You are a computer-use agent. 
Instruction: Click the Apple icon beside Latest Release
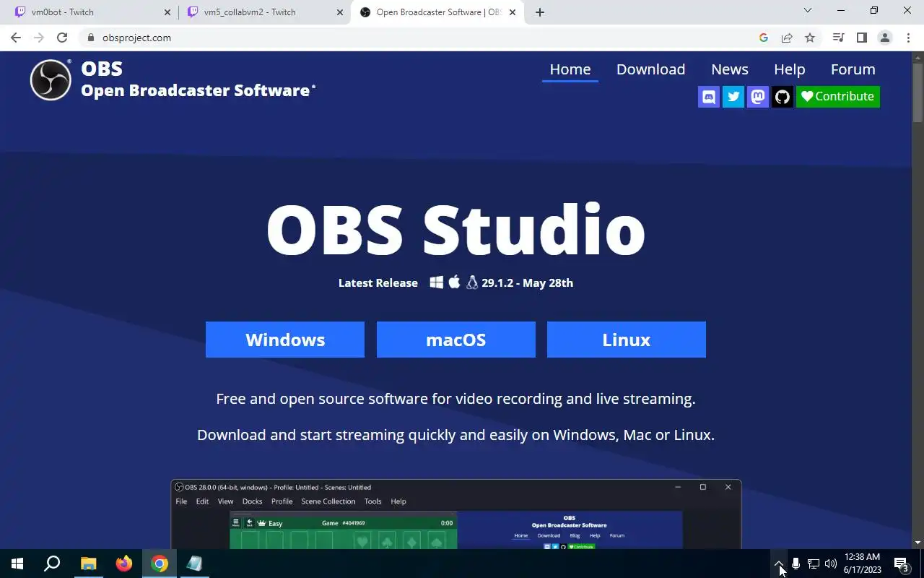coord(454,282)
